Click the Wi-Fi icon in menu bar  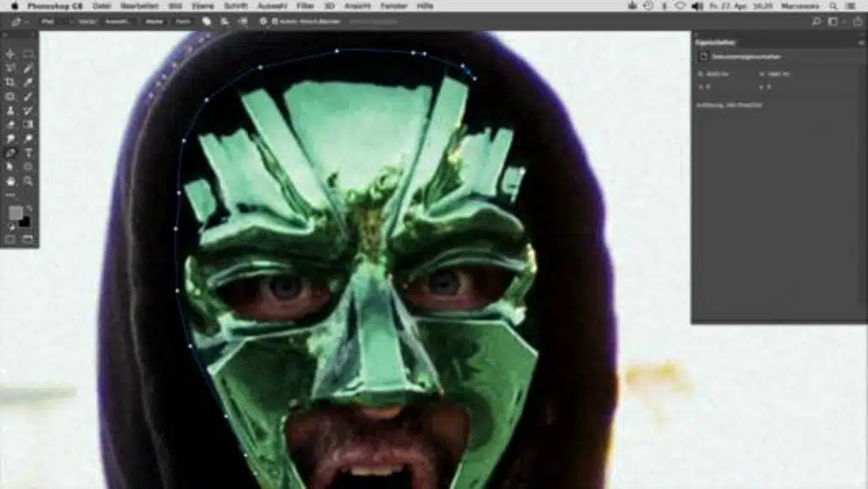[x=681, y=6]
